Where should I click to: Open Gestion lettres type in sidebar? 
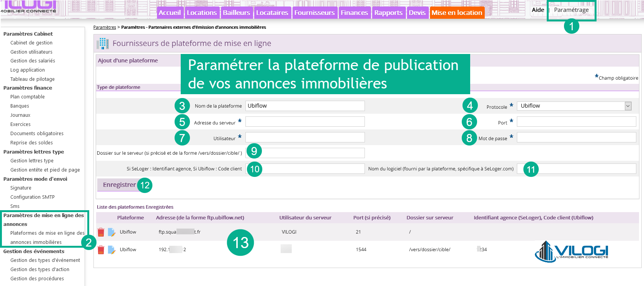point(32,161)
